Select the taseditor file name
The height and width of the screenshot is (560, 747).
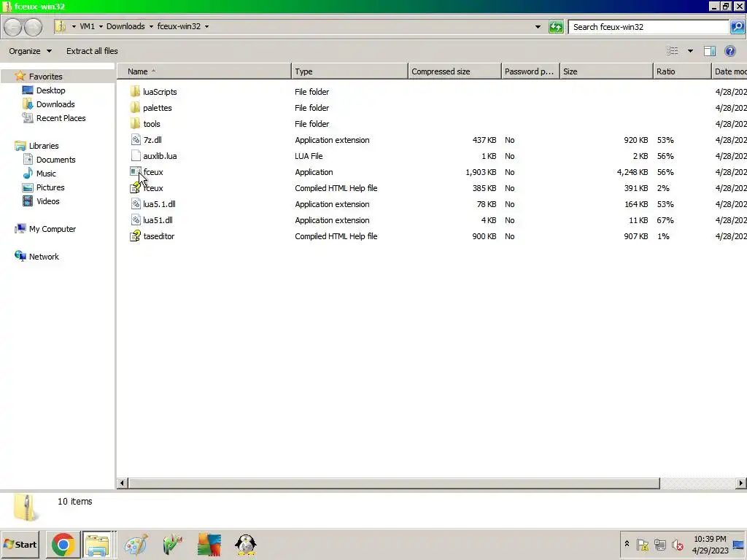coord(158,236)
